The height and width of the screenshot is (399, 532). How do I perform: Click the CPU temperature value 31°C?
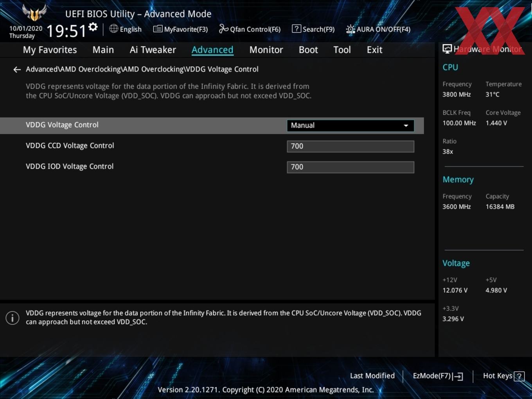(492, 94)
